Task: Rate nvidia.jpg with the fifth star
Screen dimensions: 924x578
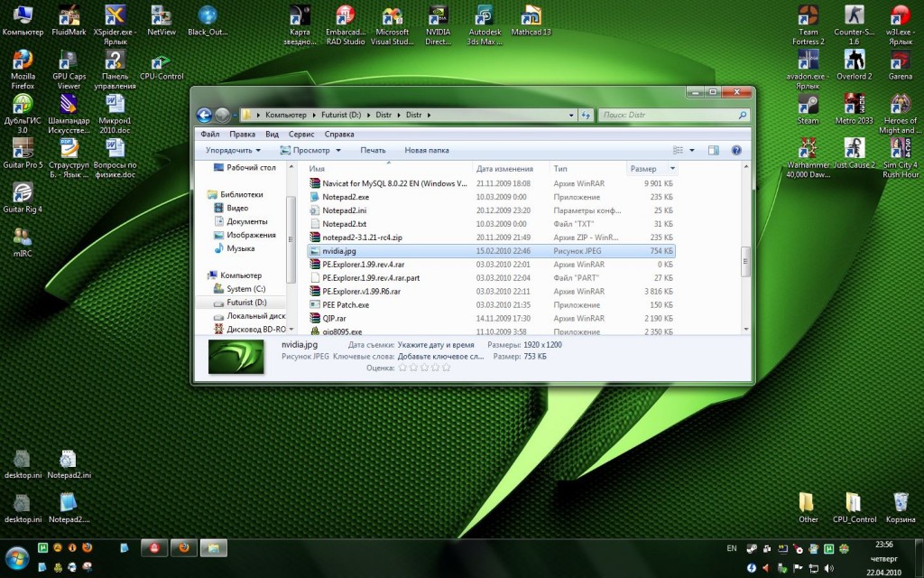Action: coord(446,368)
